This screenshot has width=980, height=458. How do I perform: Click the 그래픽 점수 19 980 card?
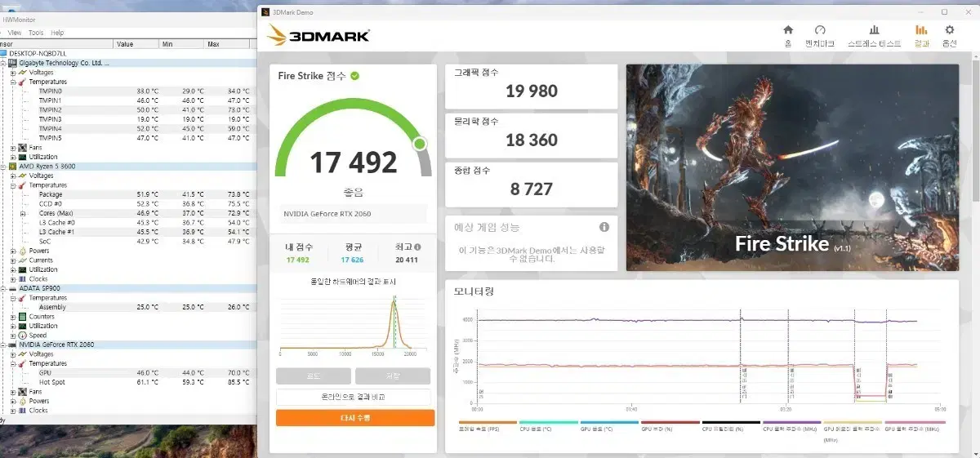coord(531,87)
